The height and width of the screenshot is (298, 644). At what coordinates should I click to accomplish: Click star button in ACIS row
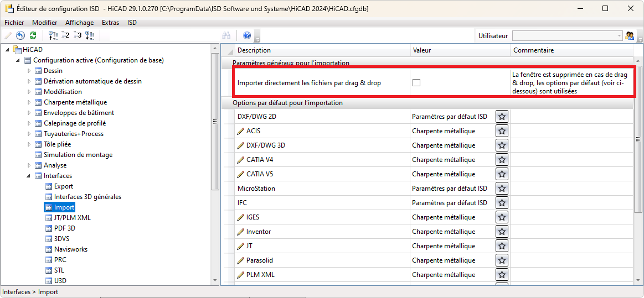(502, 131)
